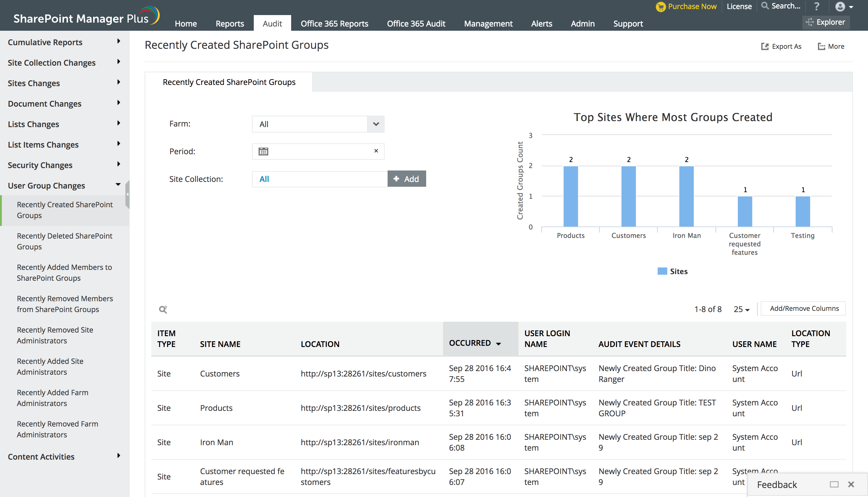Minimize the Feedback panel box icon
This screenshot has width=868, height=497.
(x=834, y=484)
